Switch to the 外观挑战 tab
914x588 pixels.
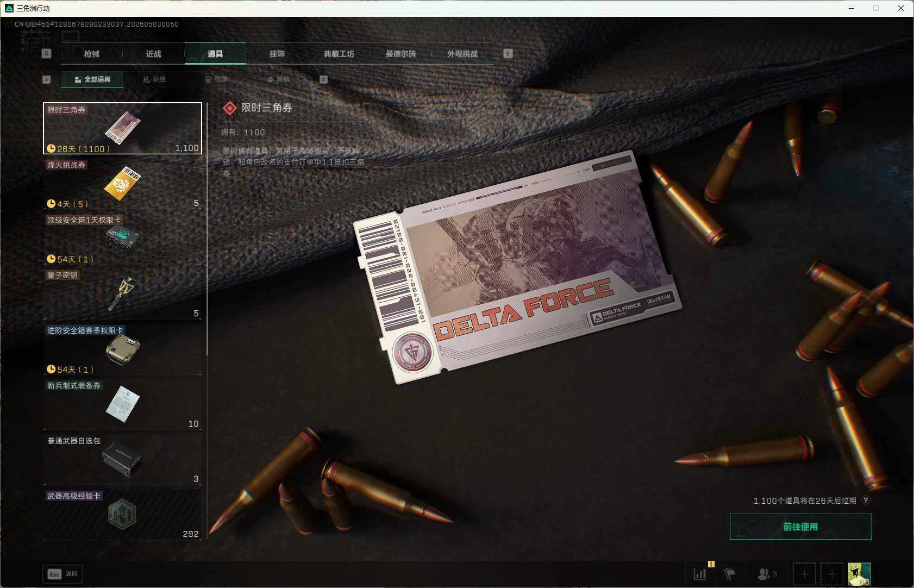[462, 54]
